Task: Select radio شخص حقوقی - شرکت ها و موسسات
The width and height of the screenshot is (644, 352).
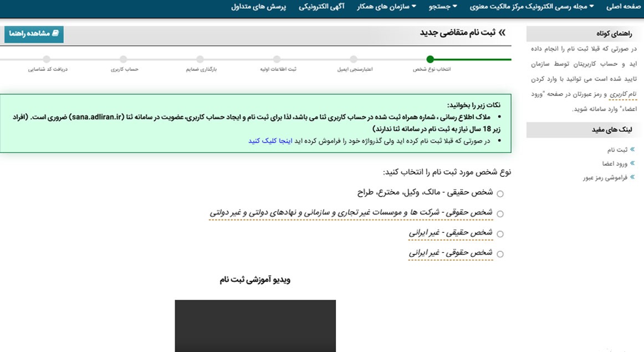Action: tap(500, 214)
